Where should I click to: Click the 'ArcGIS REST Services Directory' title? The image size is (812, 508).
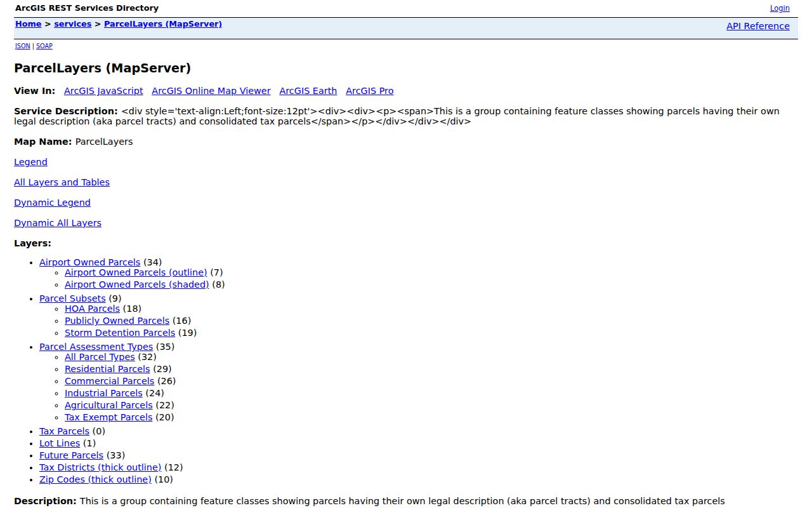pyautogui.click(x=87, y=8)
